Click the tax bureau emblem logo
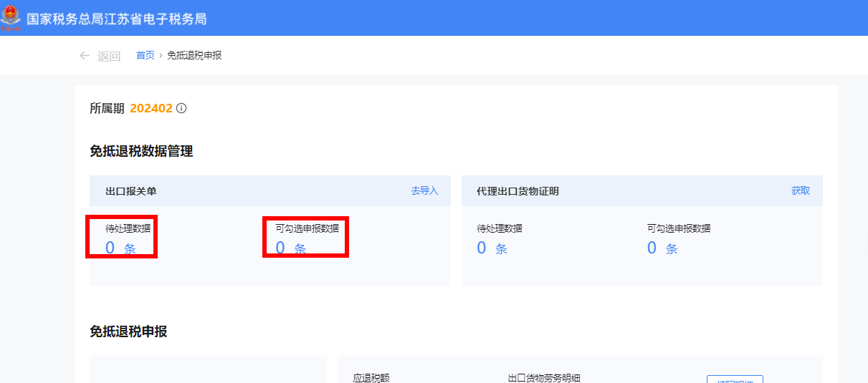Screen dimensions: 868x383 (11, 18)
